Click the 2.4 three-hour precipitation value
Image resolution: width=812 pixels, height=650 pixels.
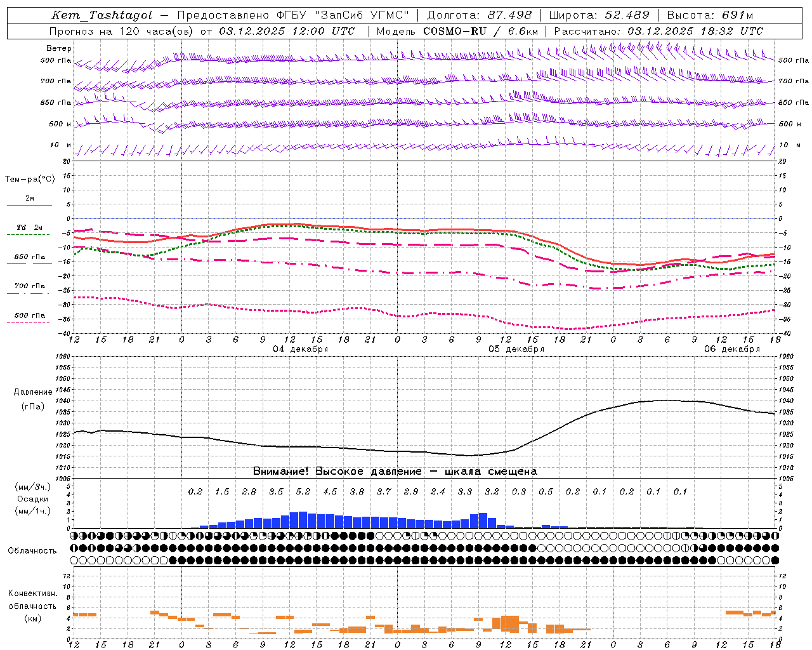click(438, 491)
